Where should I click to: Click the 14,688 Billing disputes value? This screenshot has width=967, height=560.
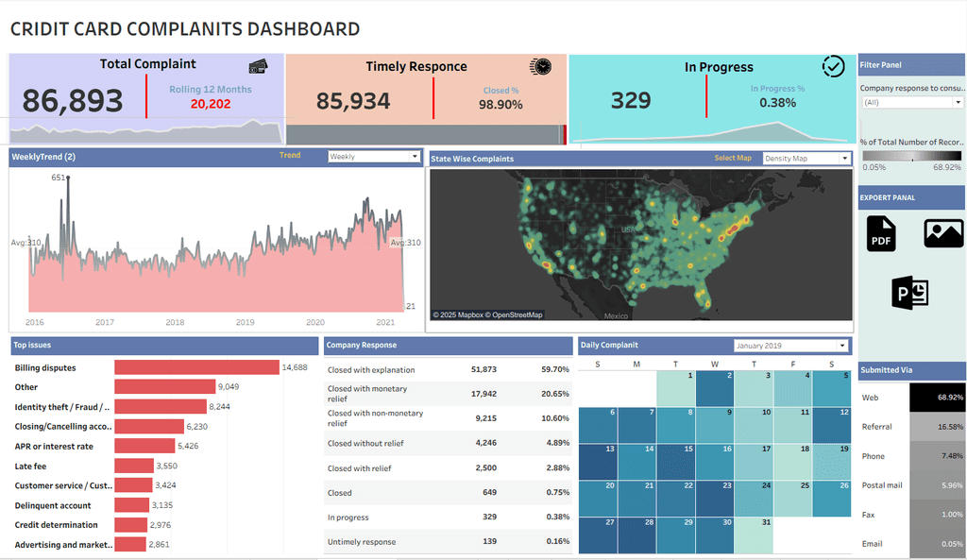tap(295, 367)
